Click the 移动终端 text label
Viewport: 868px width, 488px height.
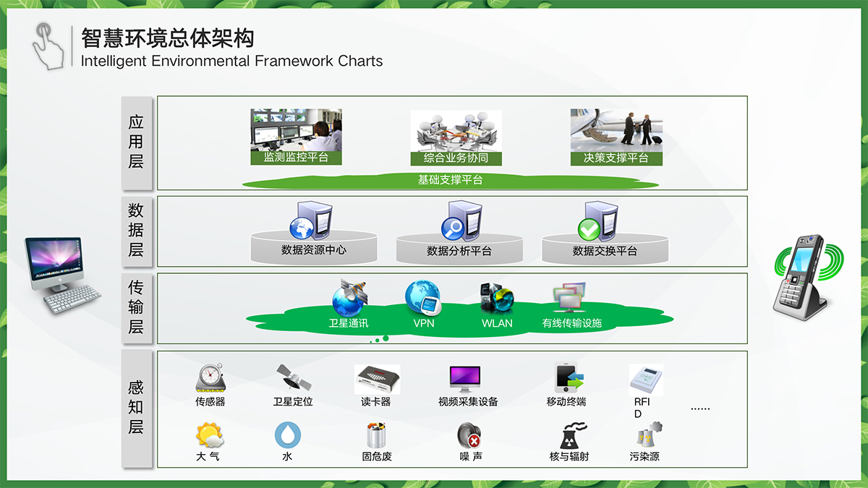point(566,401)
